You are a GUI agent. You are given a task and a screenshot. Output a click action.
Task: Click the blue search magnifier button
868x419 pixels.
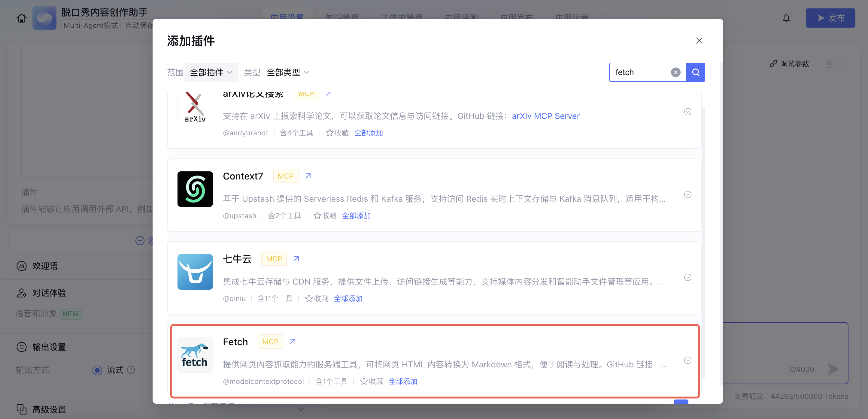696,72
